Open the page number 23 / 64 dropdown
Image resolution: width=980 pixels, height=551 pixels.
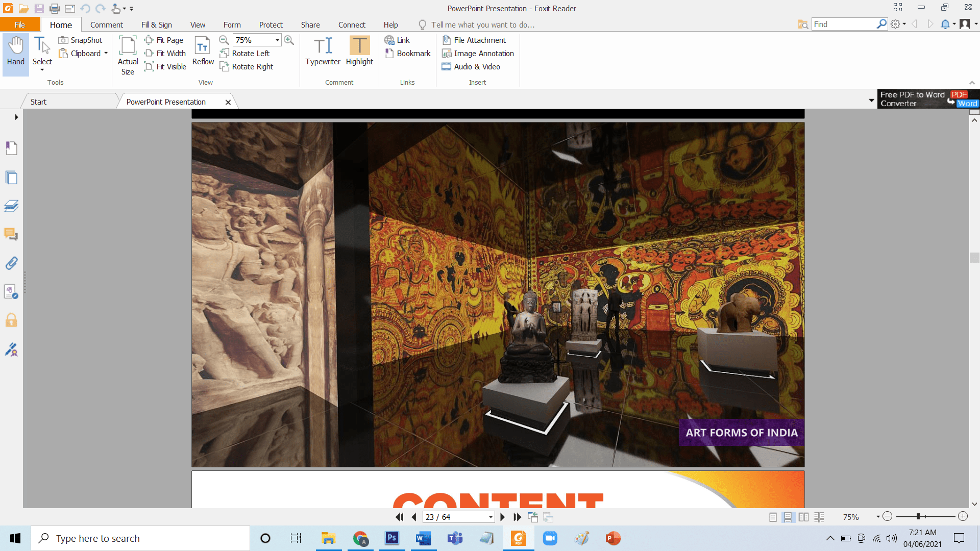pyautogui.click(x=491, y=517)
